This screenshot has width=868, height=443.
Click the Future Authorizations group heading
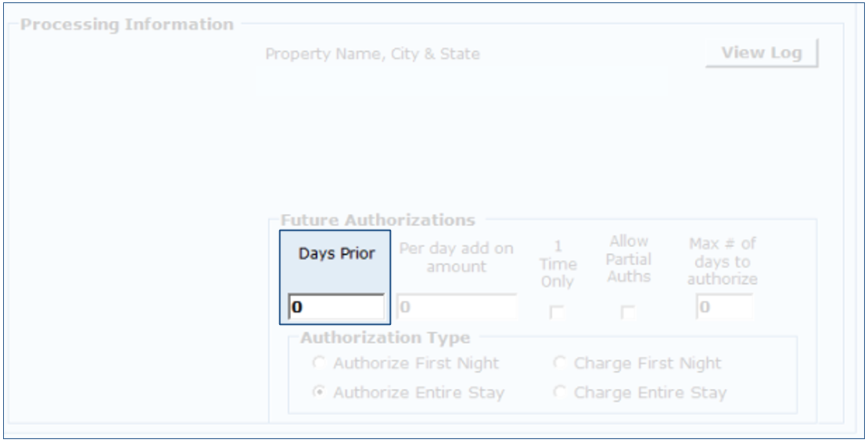[x=377, y=220]
